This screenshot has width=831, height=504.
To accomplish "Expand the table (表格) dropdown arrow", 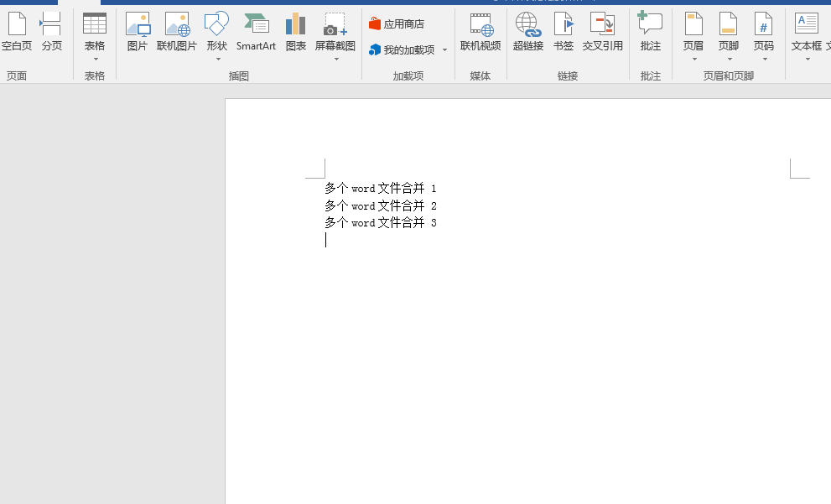I will [x=96, y=60].
